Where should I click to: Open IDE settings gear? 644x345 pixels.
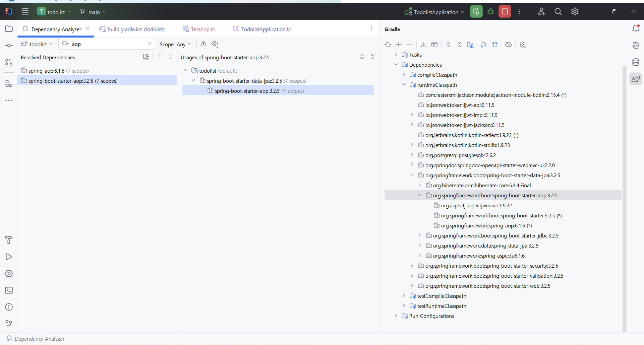click(575, 12)
